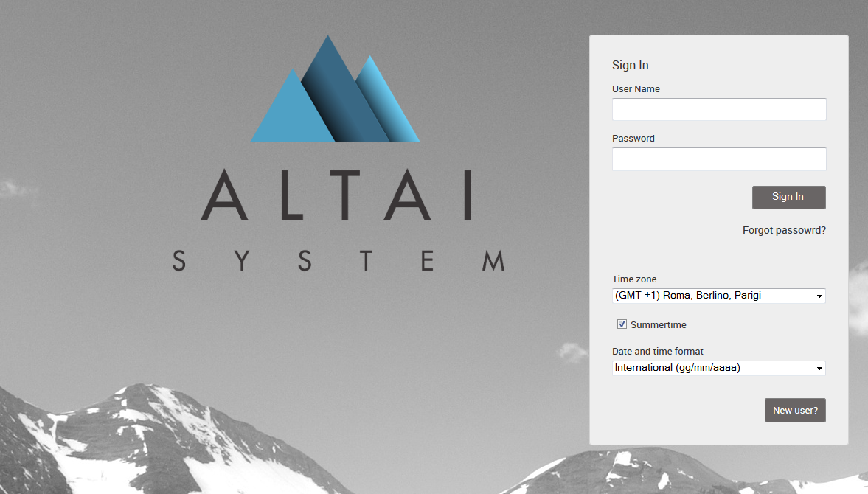868x494 pixels.
Task: Click the Time zone label
Action: coord(633,279)
